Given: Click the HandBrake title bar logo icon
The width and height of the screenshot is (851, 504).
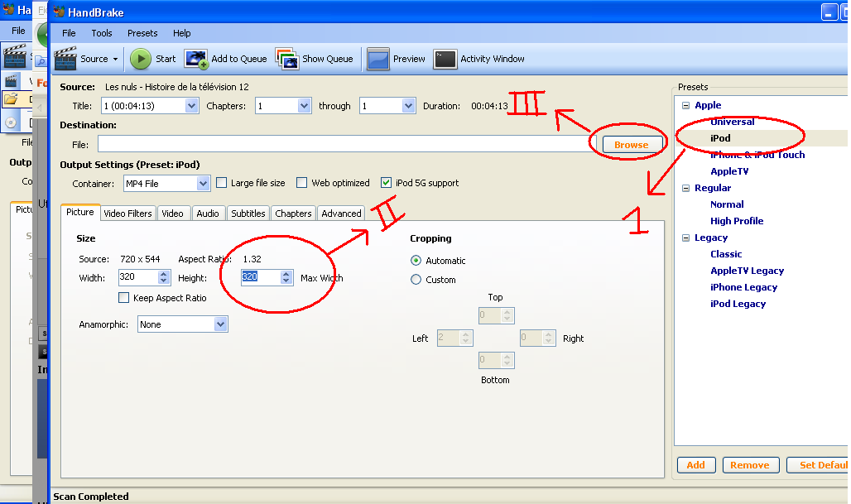Looking at the screenshot, I should (x=59, y=12).
